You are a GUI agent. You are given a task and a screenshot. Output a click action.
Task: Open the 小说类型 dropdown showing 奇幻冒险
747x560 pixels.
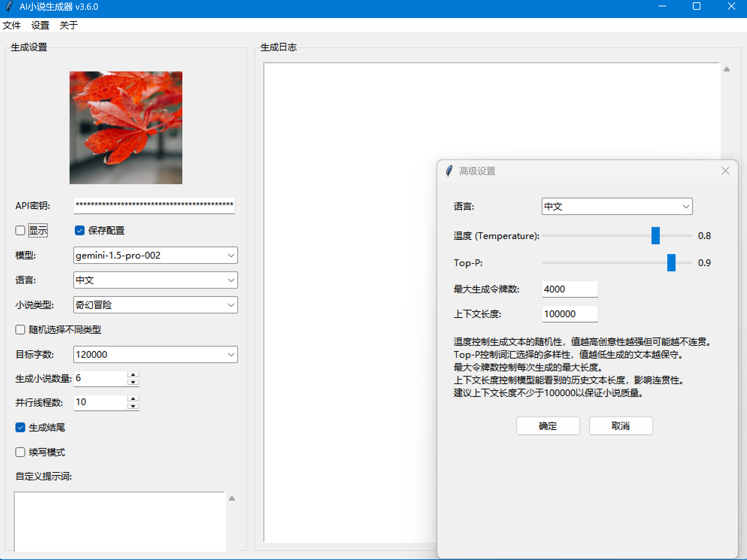pyautogui.click(x=156, y=305)
